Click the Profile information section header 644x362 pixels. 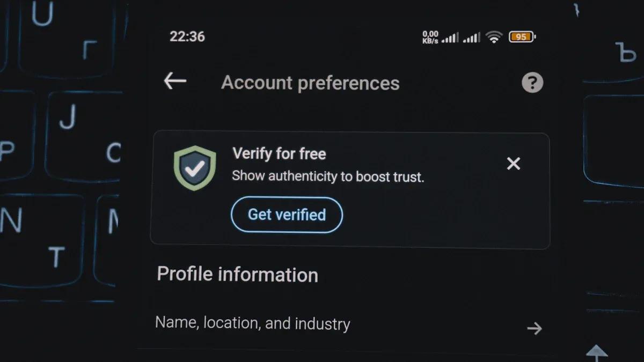(x=237, y=275)
